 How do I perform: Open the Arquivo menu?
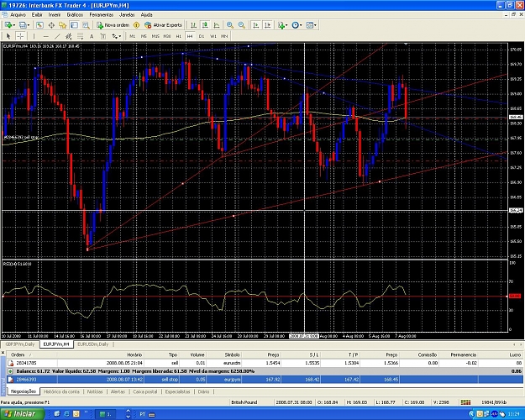(18, 15)
